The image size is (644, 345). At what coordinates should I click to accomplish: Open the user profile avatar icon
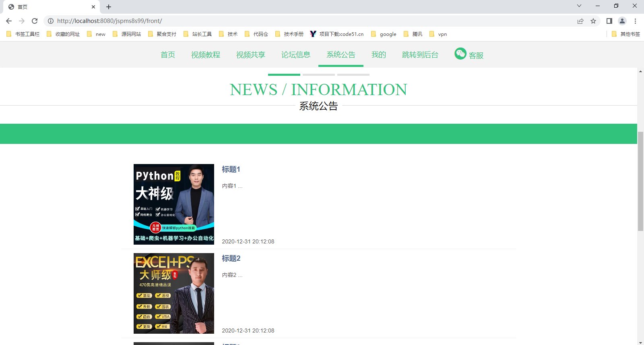click(622, 21)
